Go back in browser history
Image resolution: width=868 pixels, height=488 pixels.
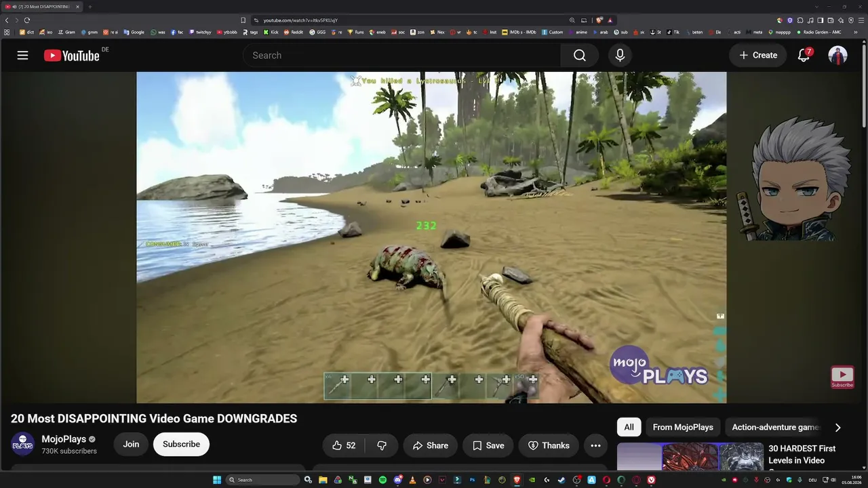(x=7, y=20)
